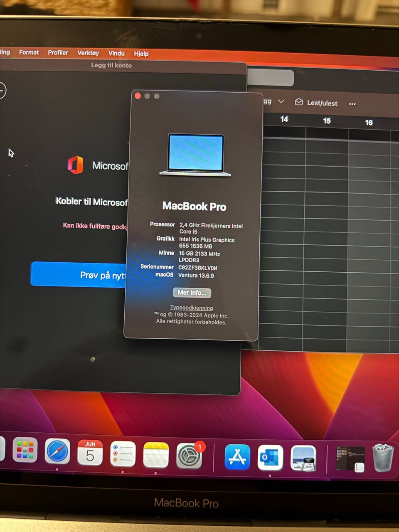Viewport: 399px width, 532px height.
Task: Open the three-dots overflow menu in Outlook toolbar
Action: (x=352, y=104)
